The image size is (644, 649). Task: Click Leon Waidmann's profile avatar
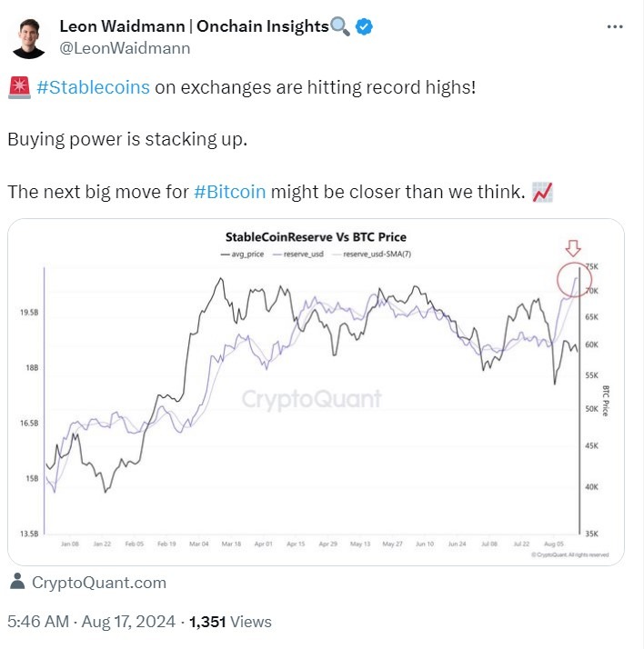pos(29,36)
